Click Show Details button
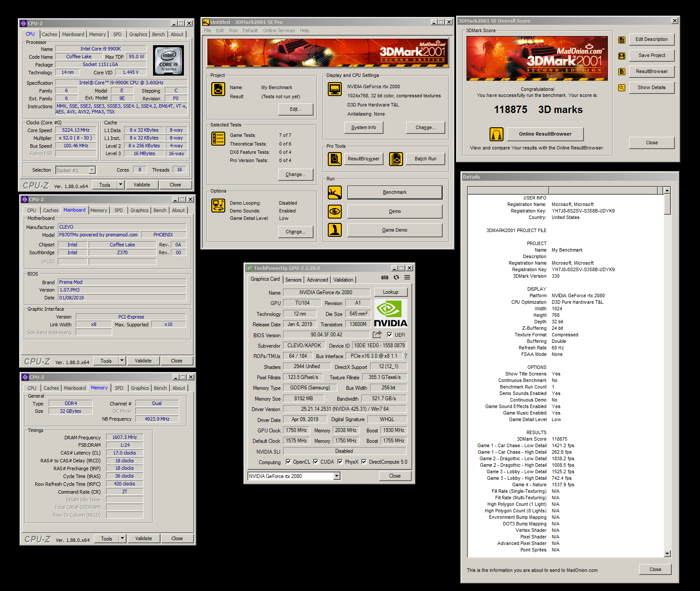700x591 pixels. click(x=651, y=88)
